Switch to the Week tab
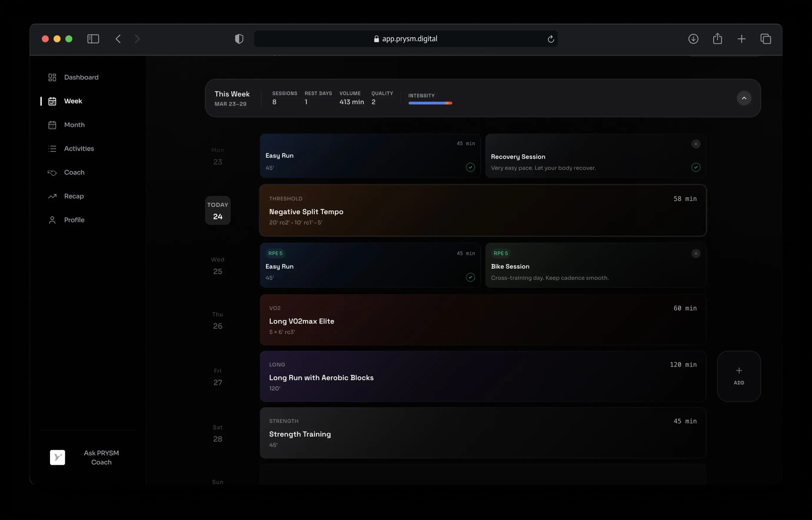This screenshot has height=520, width=812. click(x=73, y=101)
